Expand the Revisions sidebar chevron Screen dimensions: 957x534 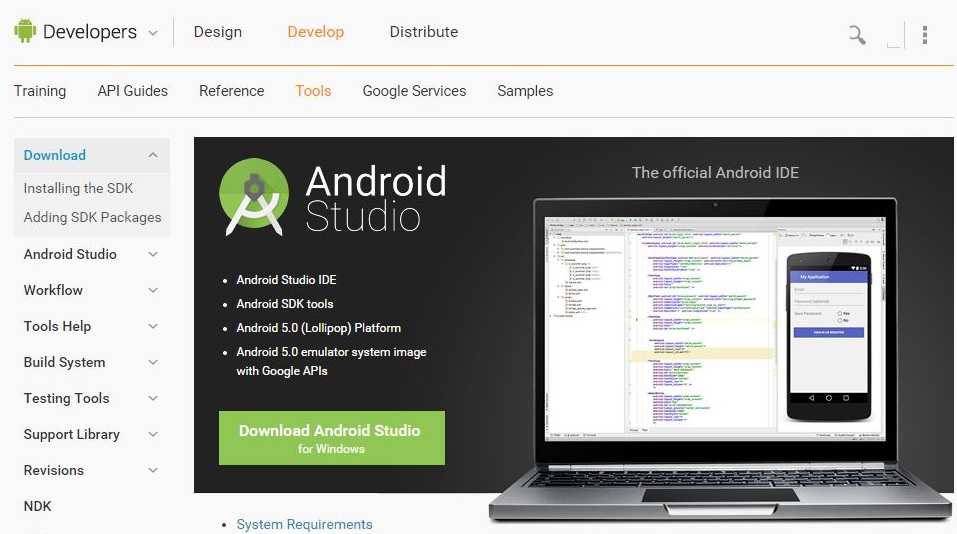click(x=153, y=471)
